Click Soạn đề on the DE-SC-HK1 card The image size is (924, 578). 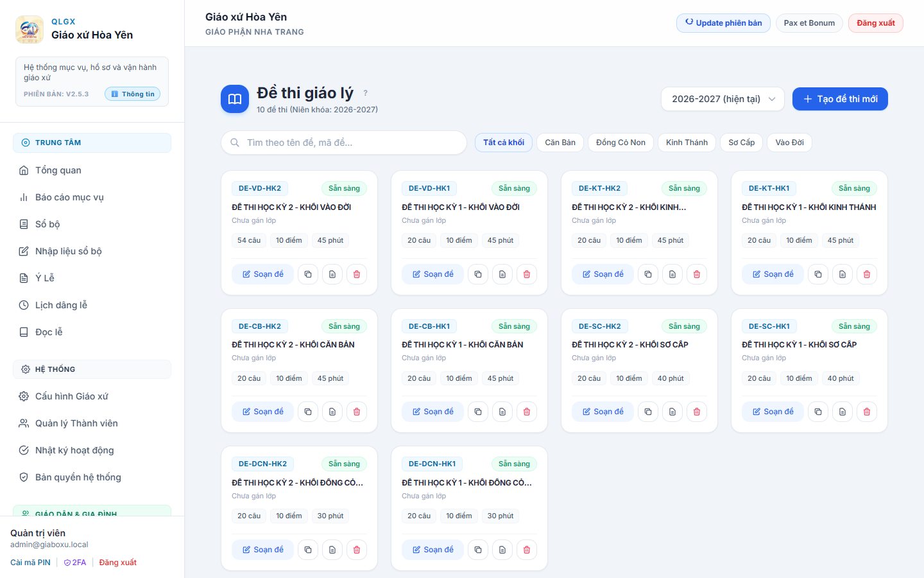(773, 412)
